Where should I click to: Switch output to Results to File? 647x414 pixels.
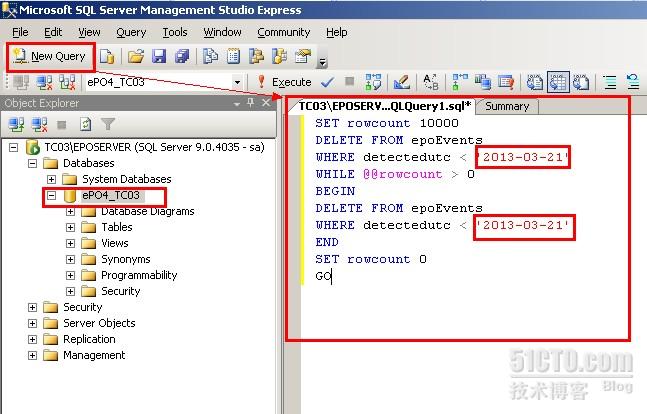tap(581, 82)
